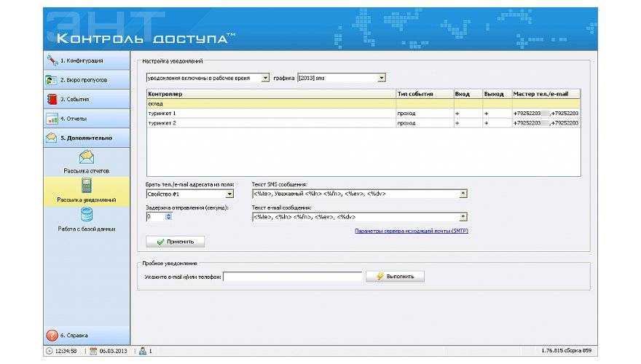Open the SMS message text template picker
The image size is (641, 364).
(463, 194)
